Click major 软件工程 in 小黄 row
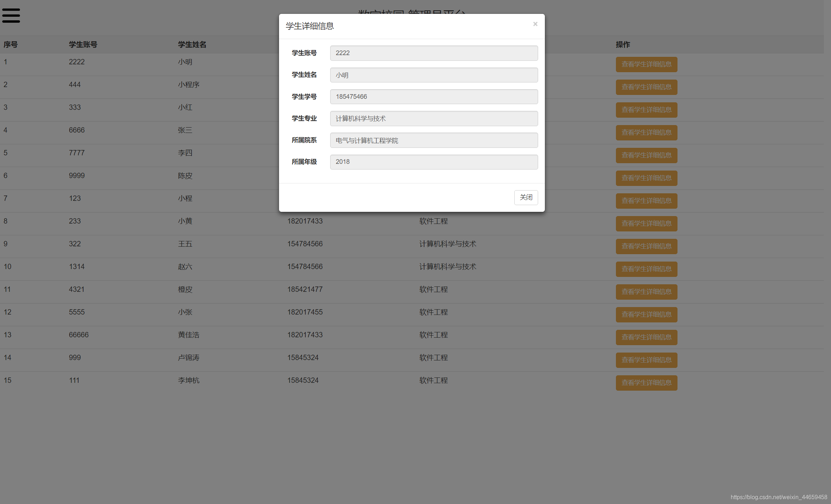Viewport: 831px width, 504px height. 434,221
